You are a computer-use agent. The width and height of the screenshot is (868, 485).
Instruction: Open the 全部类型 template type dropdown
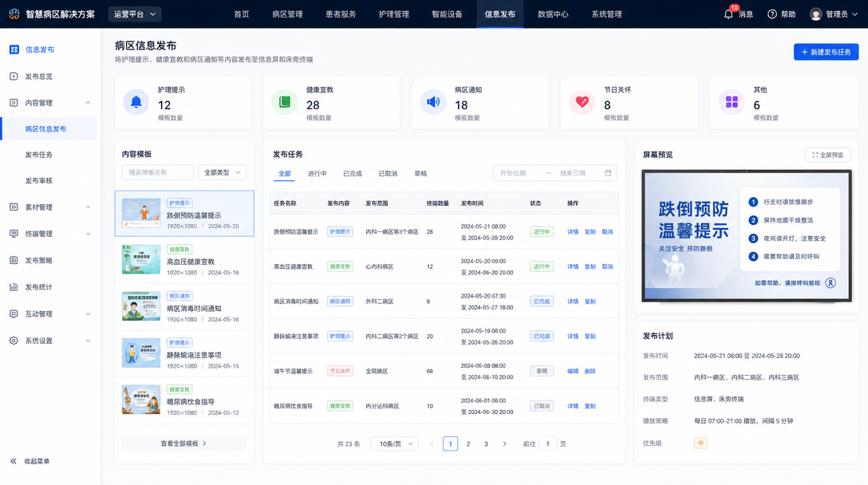click(x=222, y=173)
